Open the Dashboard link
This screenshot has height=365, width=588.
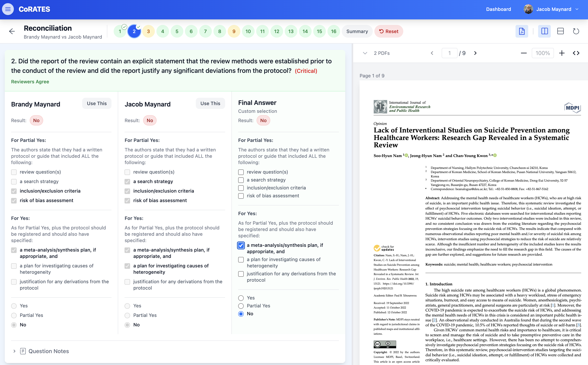499,9
